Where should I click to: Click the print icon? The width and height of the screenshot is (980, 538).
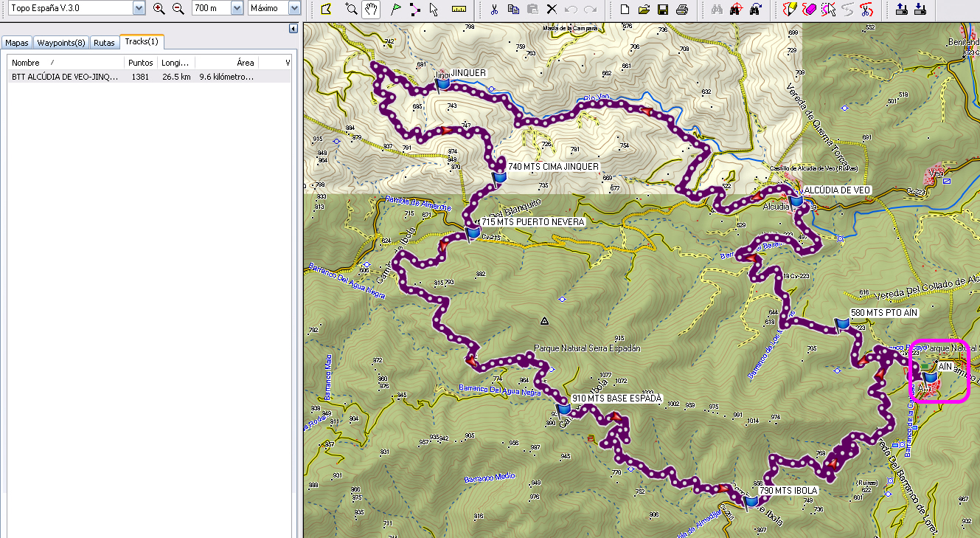tap(681, 9)
